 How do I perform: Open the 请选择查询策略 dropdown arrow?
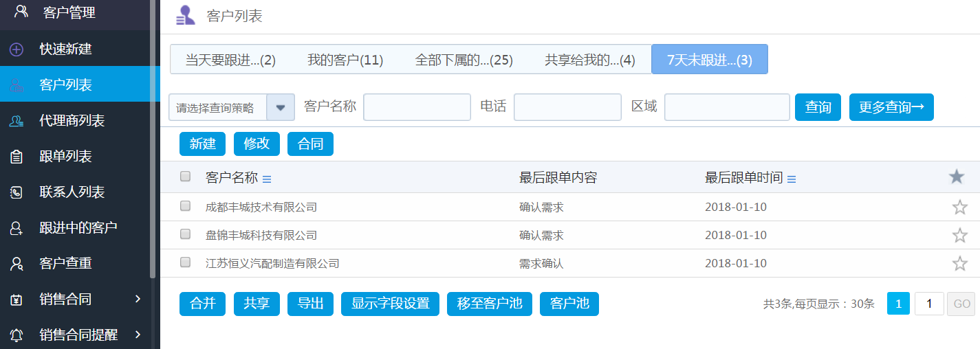pyautogui.click(x=281, y=108)
